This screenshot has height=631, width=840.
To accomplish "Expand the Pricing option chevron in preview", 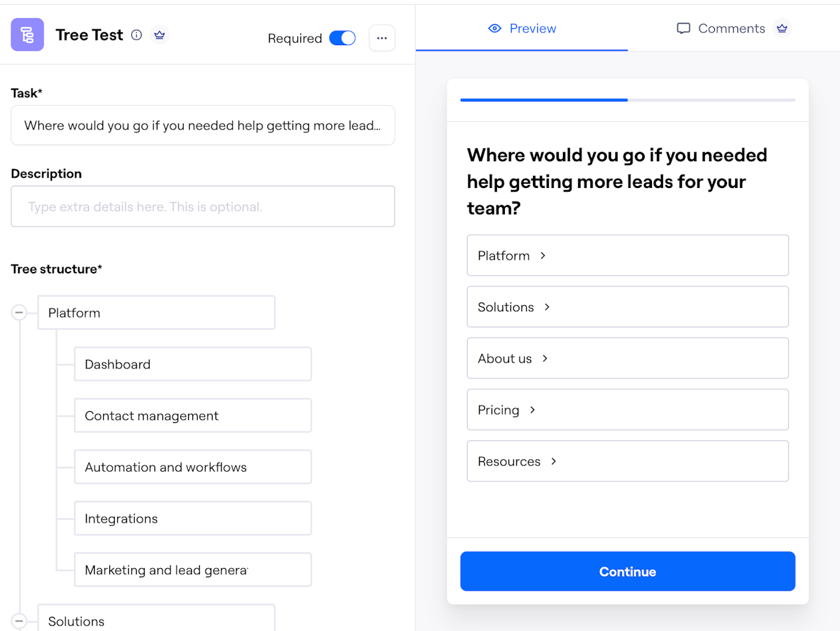I will (532, 410).
